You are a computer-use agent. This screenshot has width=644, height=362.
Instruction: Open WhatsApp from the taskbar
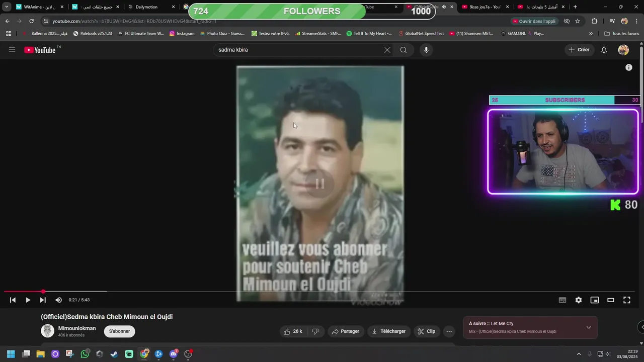(x=85, y=354)
